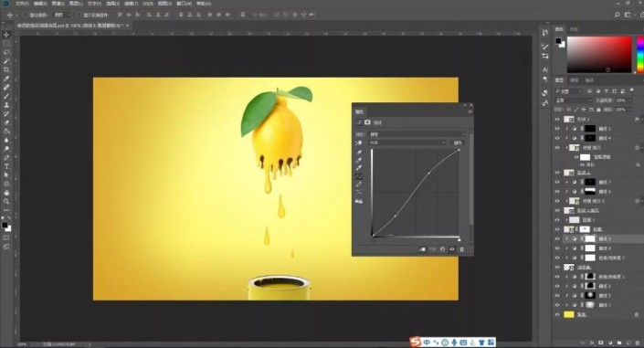Click the clip-to-layer icon in Properties panel

[x=422, y=249]
